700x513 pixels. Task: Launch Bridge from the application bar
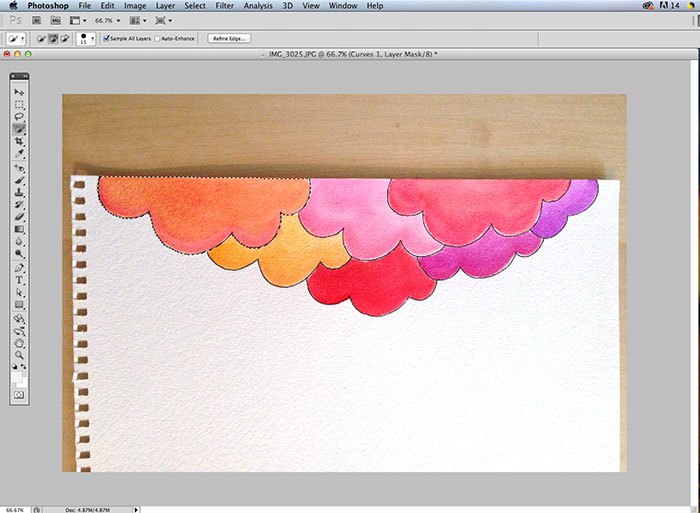tap(37, 21)
